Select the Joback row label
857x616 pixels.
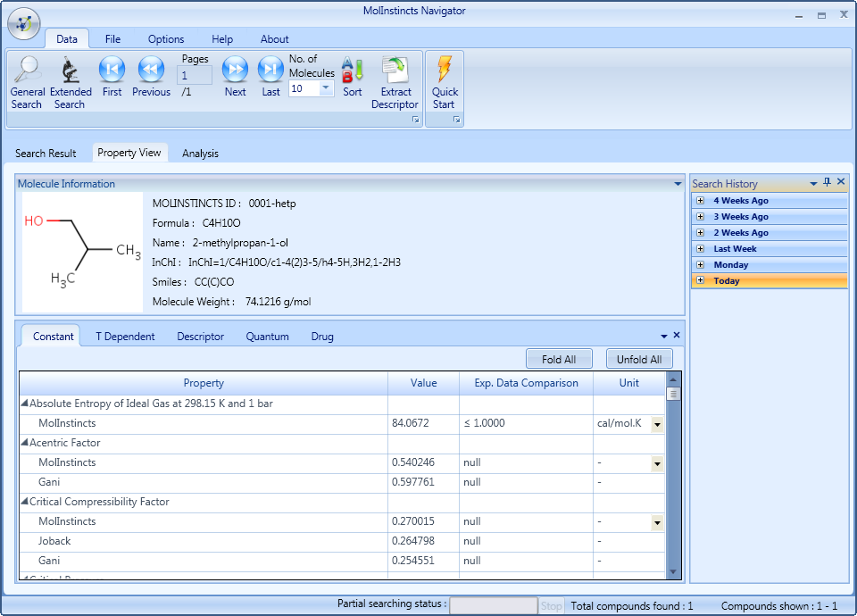coord(54,541)
